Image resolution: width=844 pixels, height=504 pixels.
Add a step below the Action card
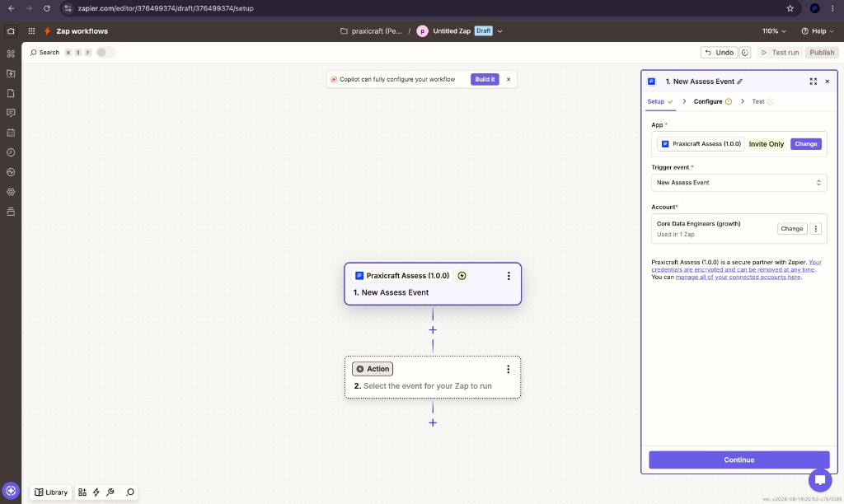tap(433, 422)
